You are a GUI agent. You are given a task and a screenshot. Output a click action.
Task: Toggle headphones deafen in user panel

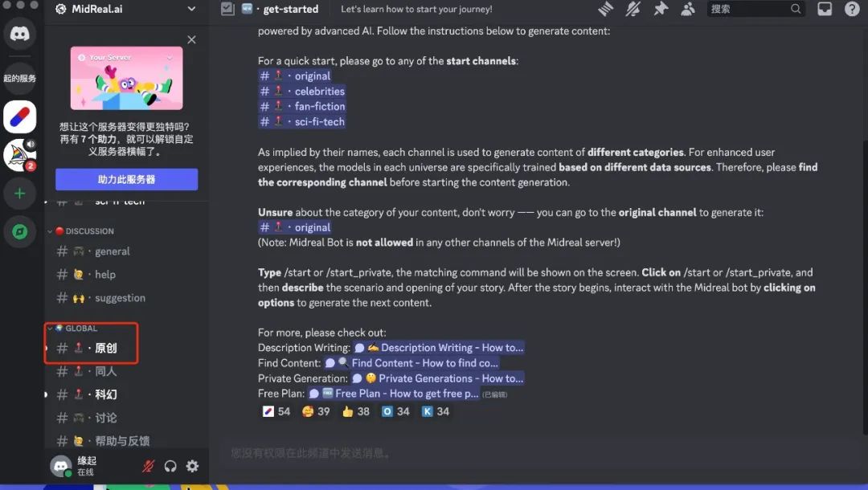coord(170,466)
